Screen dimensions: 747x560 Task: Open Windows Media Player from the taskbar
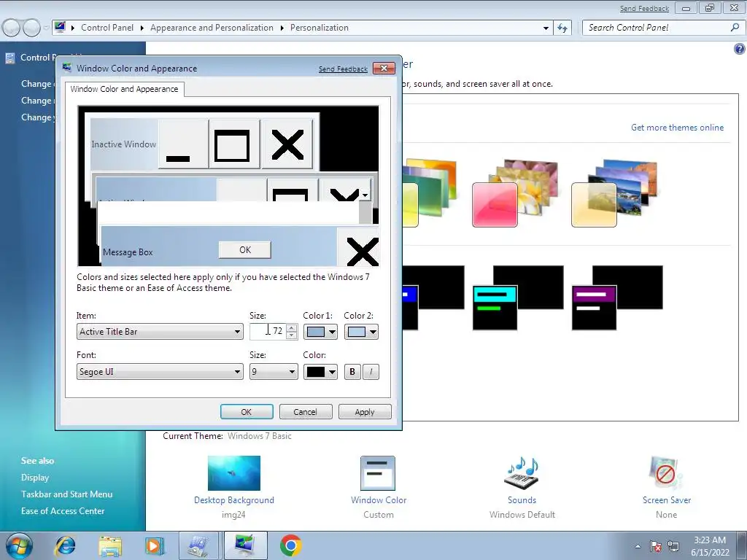point(155,545)
